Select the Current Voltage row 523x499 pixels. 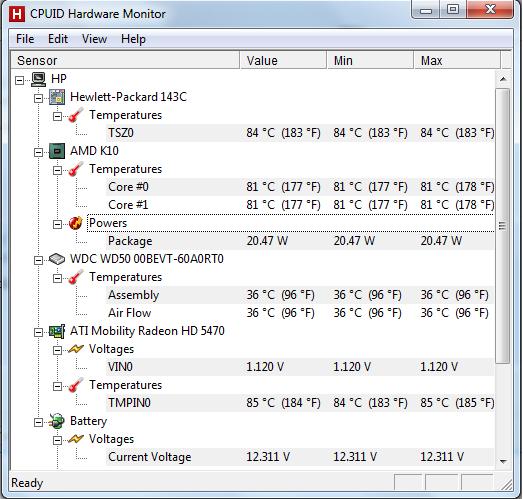click(x=300, y=457)
